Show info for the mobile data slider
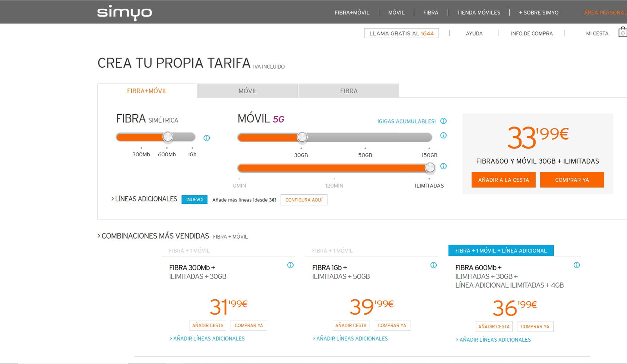 click(x=443, y=136)
